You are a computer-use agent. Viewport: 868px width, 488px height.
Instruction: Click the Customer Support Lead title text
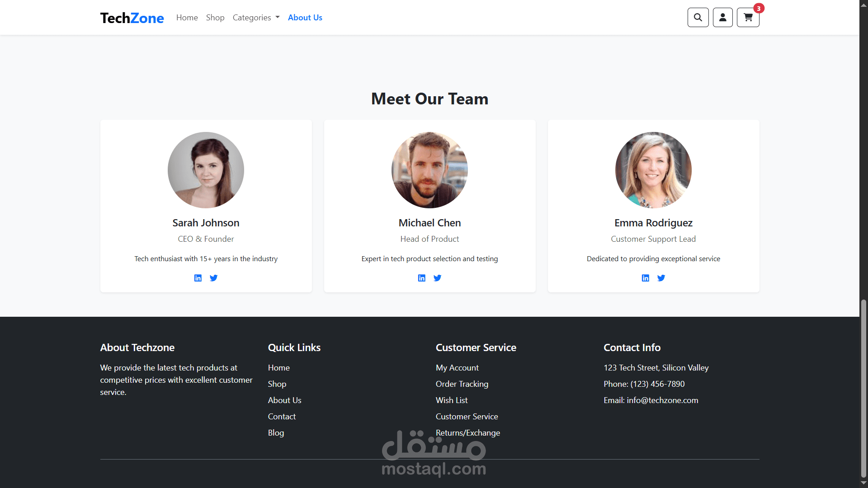654,239
